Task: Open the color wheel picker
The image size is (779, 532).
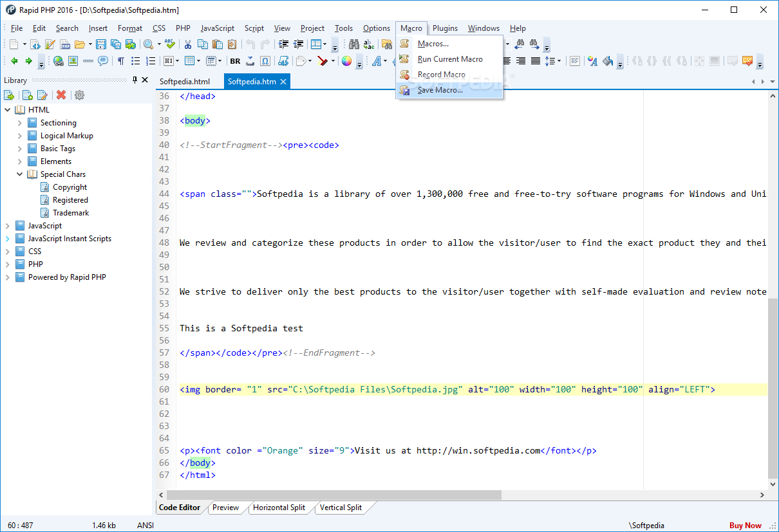Action: 346,61
